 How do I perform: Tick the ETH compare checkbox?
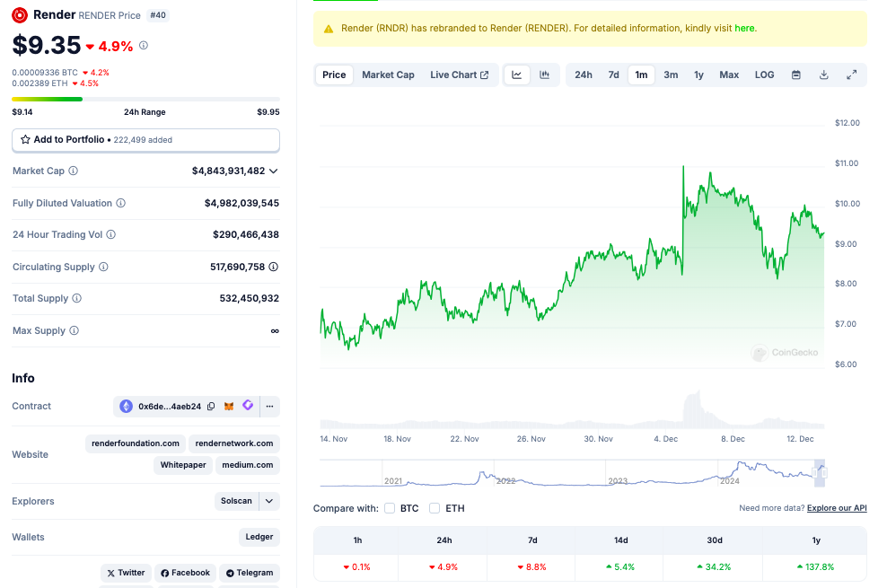pos(435,508)
